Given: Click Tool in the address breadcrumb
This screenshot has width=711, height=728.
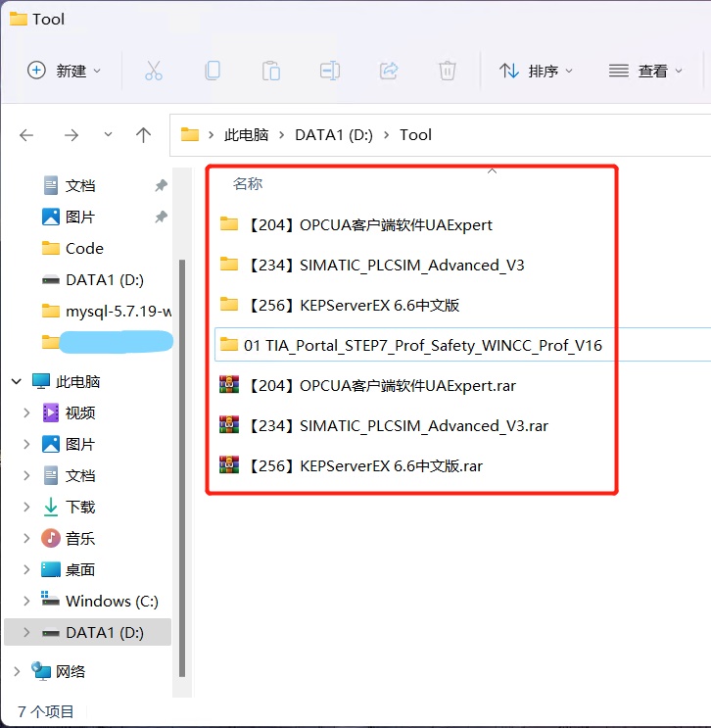Looking at the screenshot, I should pos(416,135).
